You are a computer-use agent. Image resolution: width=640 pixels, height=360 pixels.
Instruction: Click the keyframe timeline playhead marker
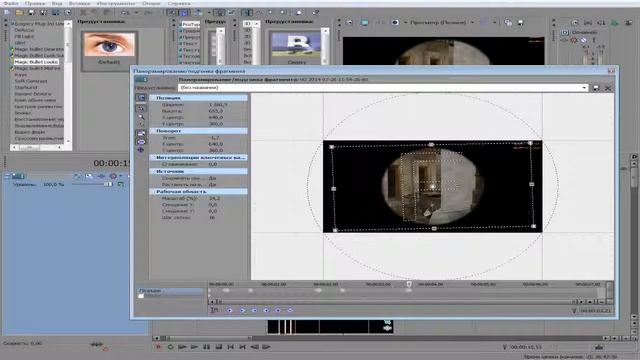point(409,284)
